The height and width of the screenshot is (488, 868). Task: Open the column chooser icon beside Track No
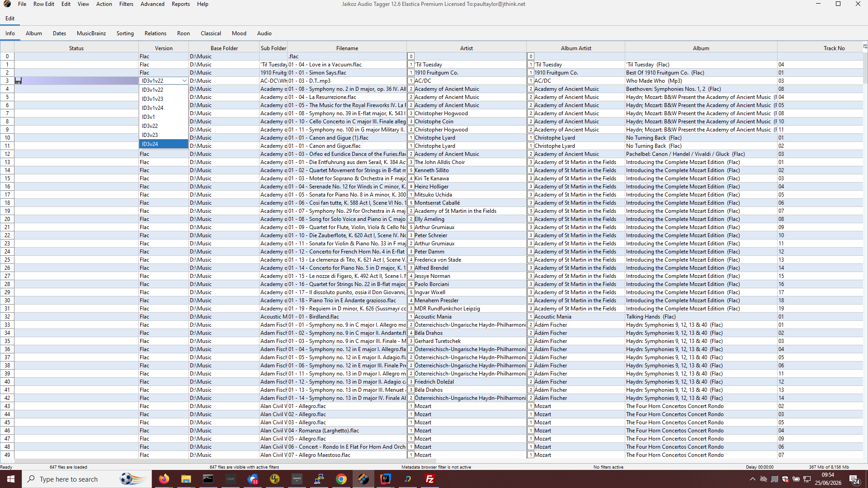[865, 47]
